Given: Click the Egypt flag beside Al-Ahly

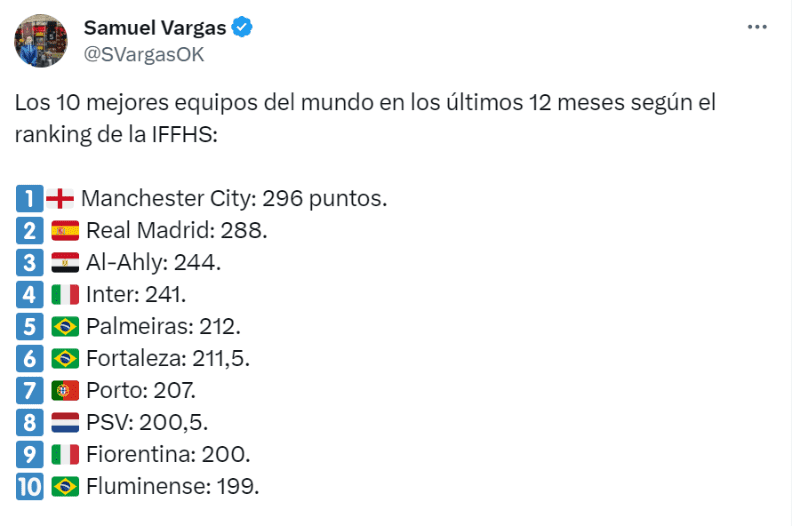Looking at the screenshot, I should [x=64, y=262].
